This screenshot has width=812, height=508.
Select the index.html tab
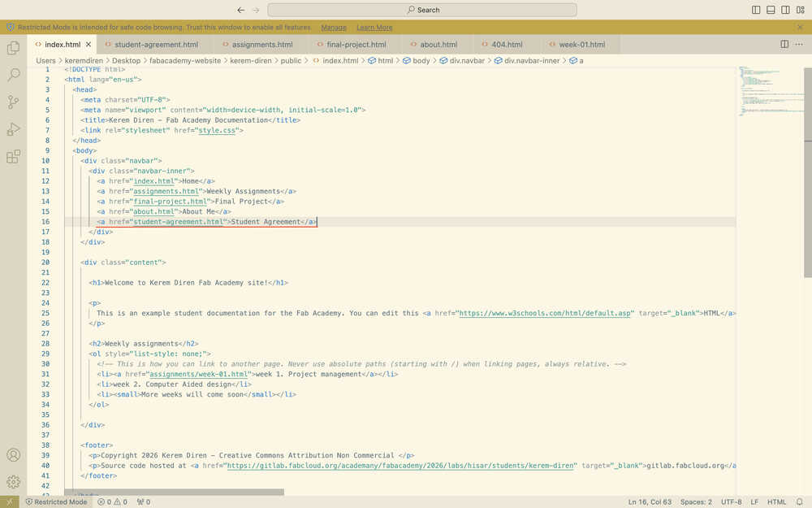(63, 45)
